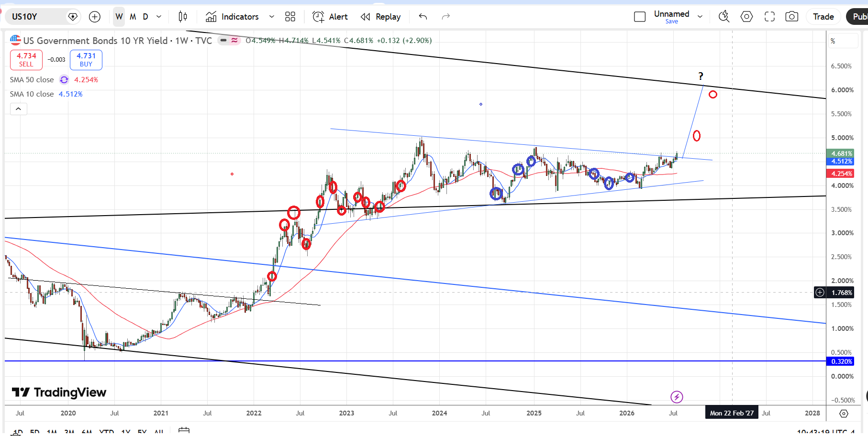The image size is (868, 436).
Task: Click the SMA 10 close legend label
Action: click(x=32, y=94)
